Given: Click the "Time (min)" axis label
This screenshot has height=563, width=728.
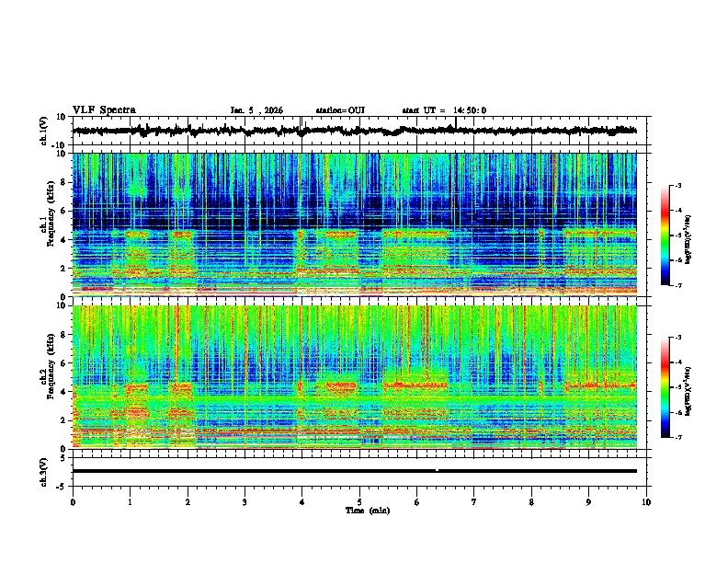Looking at the screenshot, I should pyautogui.click(x=368, y=511).
